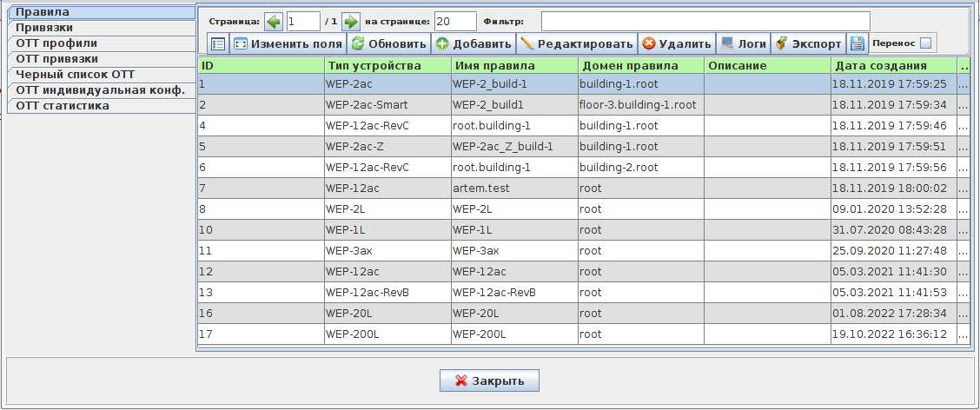Click the date 31.07.2020 08:43:28
Image resolution: width=980 pixels, height=410 pixels.
(x=894, y=230)
